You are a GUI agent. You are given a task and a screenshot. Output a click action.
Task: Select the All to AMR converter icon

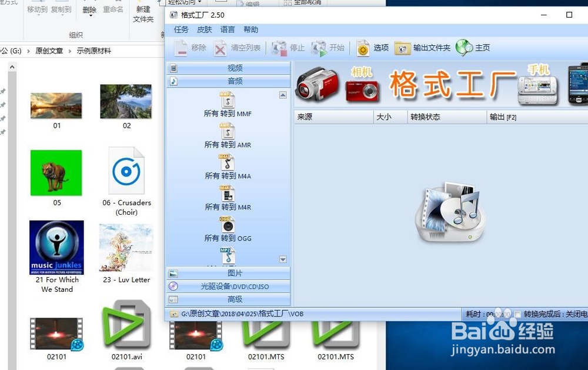click(x=227, y=131)
